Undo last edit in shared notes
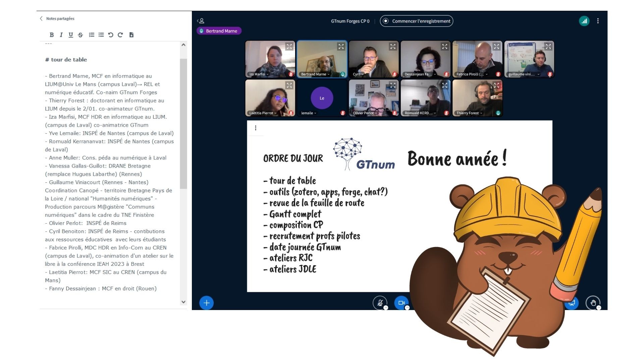 click(111, 35)
